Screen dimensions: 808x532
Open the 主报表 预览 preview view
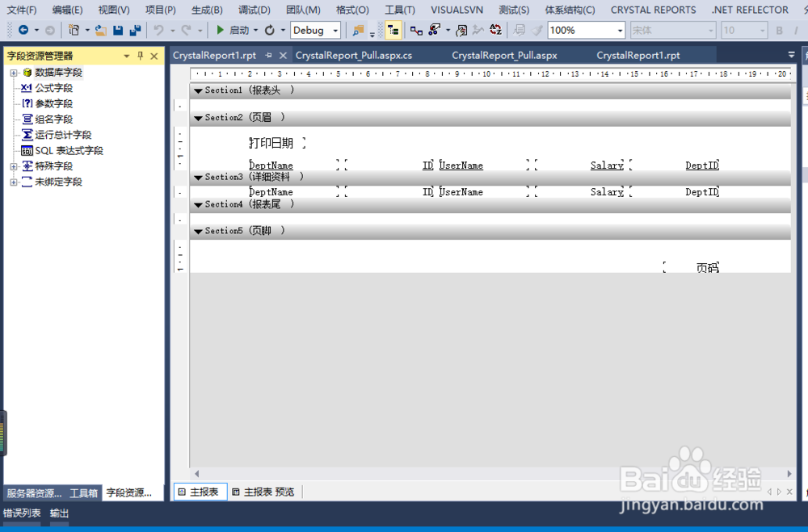coord(267,491)
